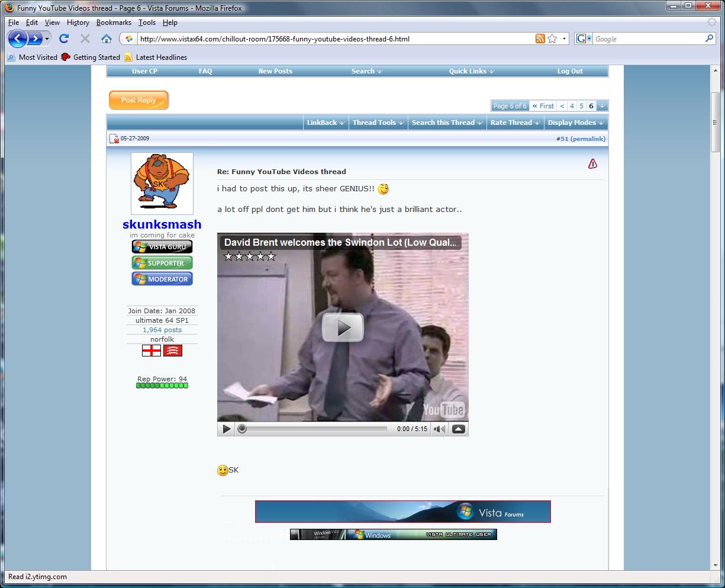Image resolution: width=725 pixels, height=588 pixels.
Task: Go to the Firefox home page
Action: click(x=107, y=38)
